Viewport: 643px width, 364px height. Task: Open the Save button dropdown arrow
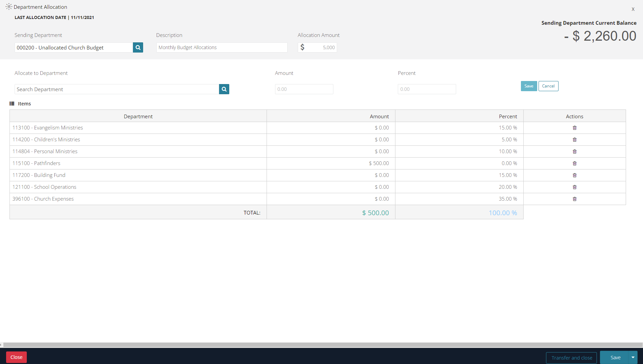[633, 358]
